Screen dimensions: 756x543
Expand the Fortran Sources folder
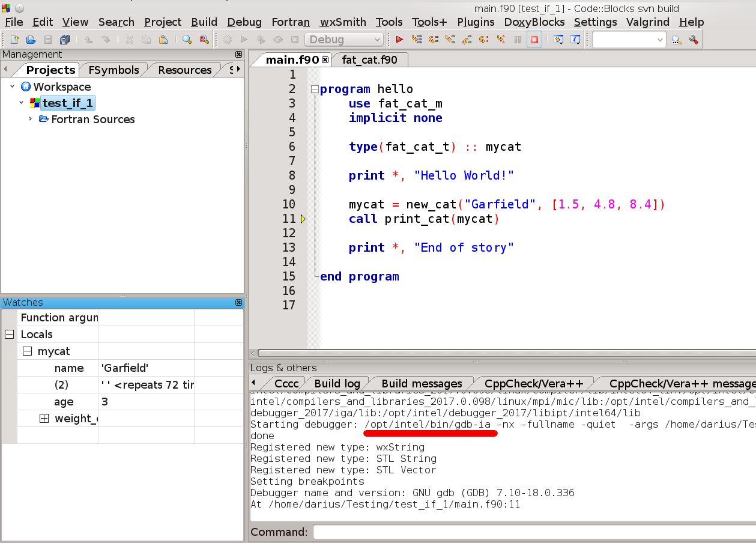[30, 119]
